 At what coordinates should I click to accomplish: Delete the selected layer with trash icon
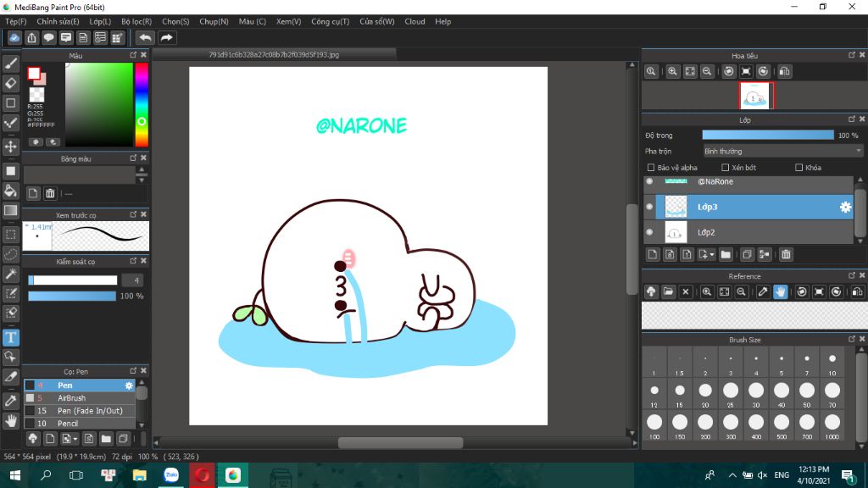pos(786,254)
